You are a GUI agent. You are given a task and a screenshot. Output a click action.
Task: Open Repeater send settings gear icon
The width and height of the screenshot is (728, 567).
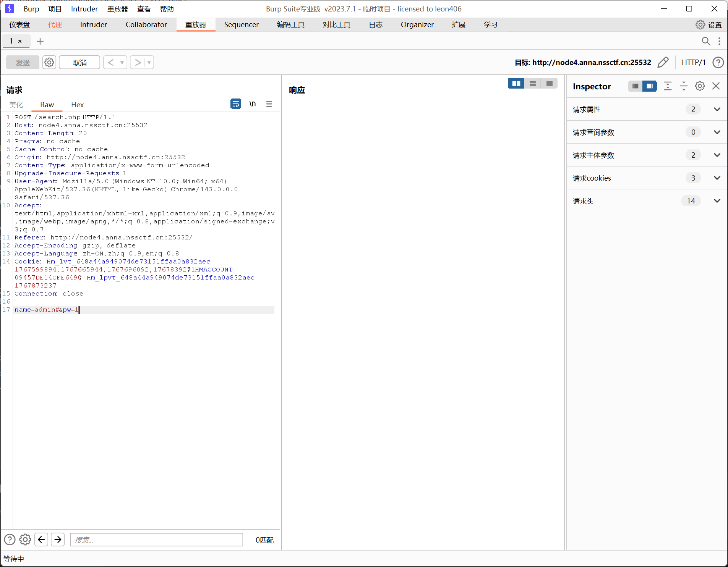[49, 62]
